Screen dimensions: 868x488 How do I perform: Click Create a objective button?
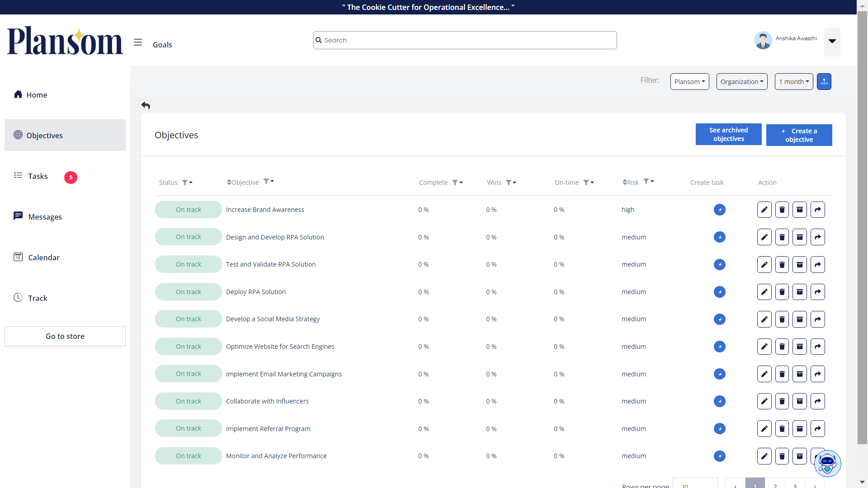tap(799, 135)
